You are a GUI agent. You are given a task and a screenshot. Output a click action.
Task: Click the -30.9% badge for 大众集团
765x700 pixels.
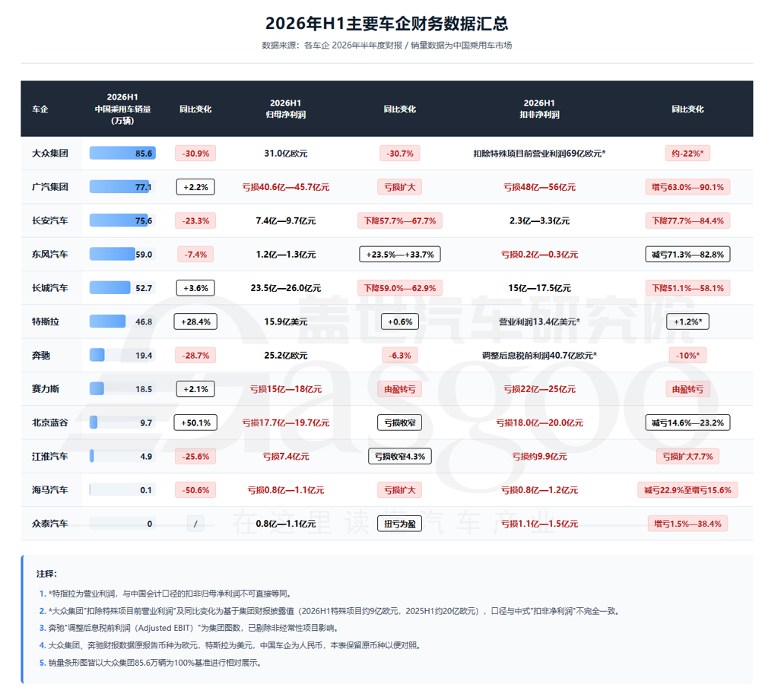[195, 153]
